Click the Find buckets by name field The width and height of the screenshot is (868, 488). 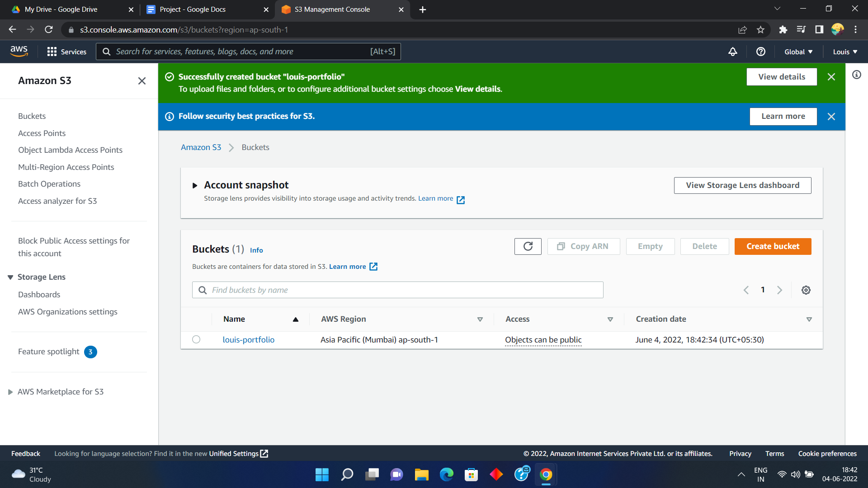coord(398,290)
